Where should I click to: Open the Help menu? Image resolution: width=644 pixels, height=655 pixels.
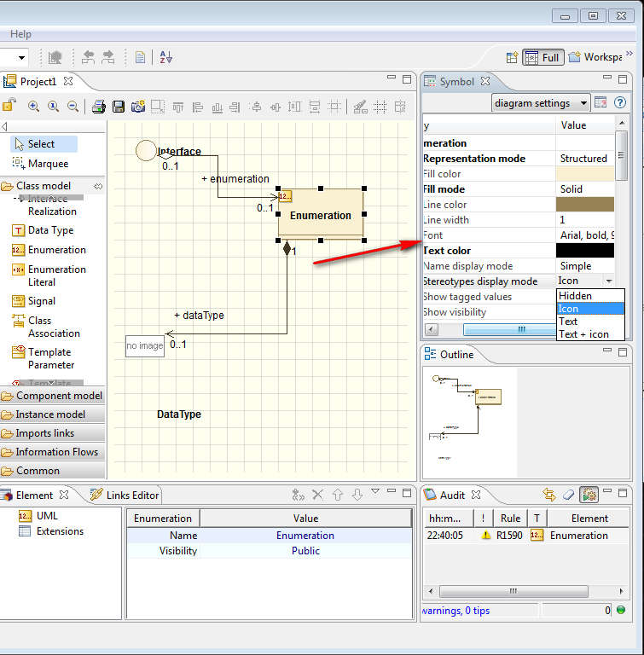pyautogui.click(x=20, y=34)
